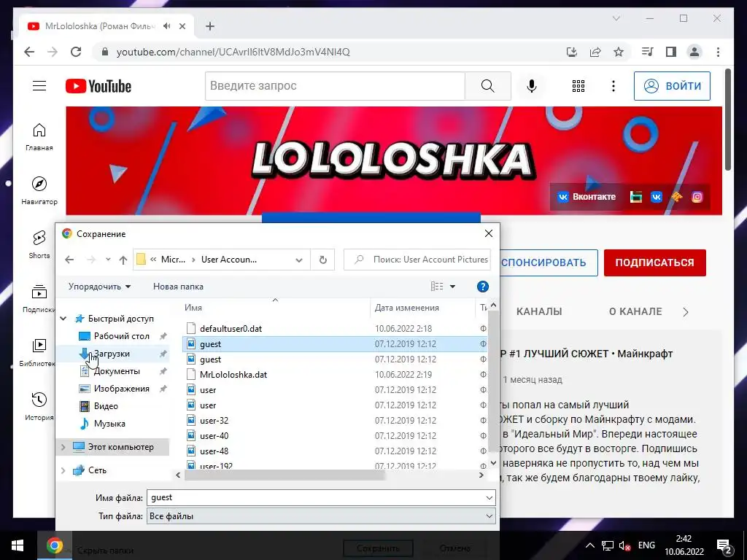Open the YouTube hamburger guide menu
Viewport: 747px width, 560px height.
click(x=39, y=86)
